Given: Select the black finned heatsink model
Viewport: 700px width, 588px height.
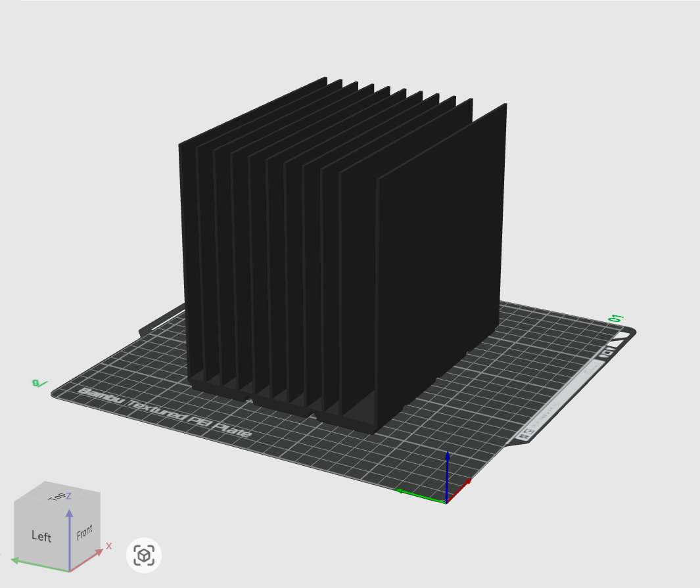Looking at the screenshot, I should (x=344, y=254).
